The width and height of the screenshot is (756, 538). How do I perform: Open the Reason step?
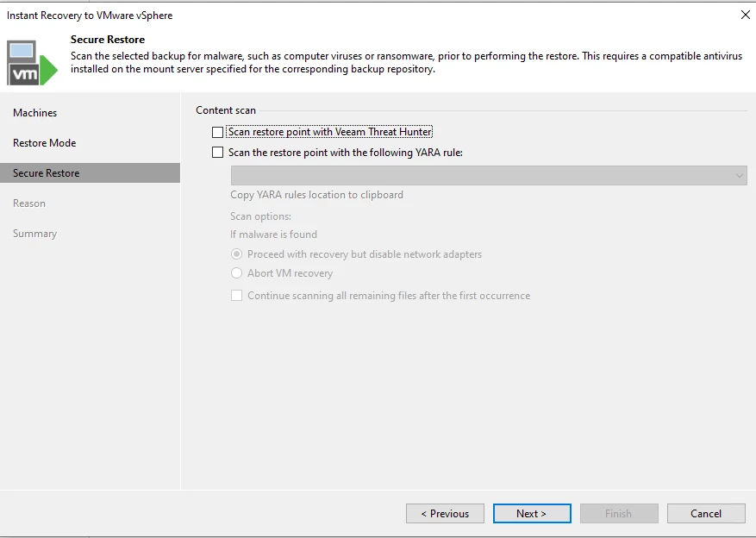pyautogui.click(x=29, y=203)
